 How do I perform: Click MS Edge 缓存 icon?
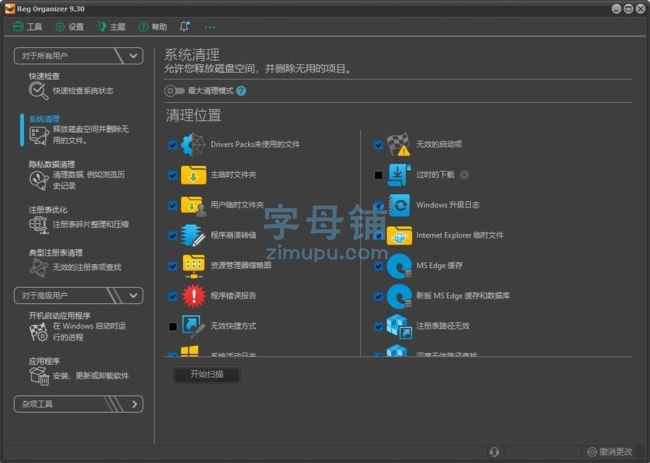[x=399, y=266]
